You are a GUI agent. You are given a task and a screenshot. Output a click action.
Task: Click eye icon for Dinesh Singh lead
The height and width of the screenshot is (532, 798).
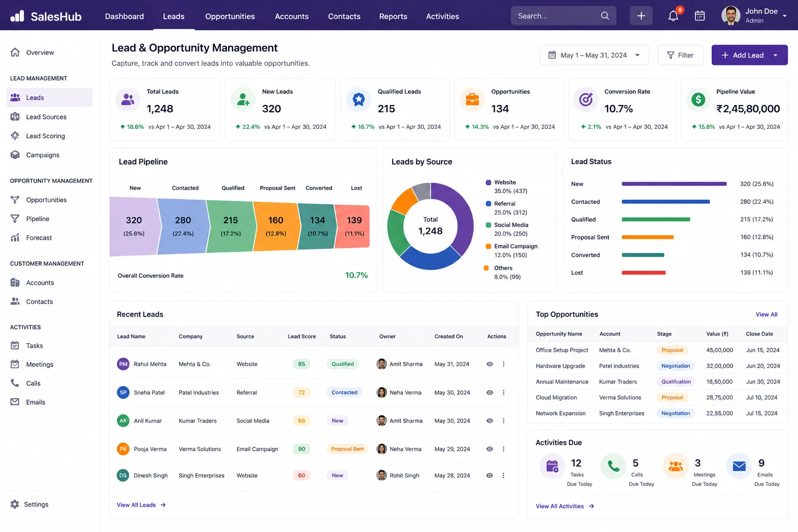pos(489,475)
